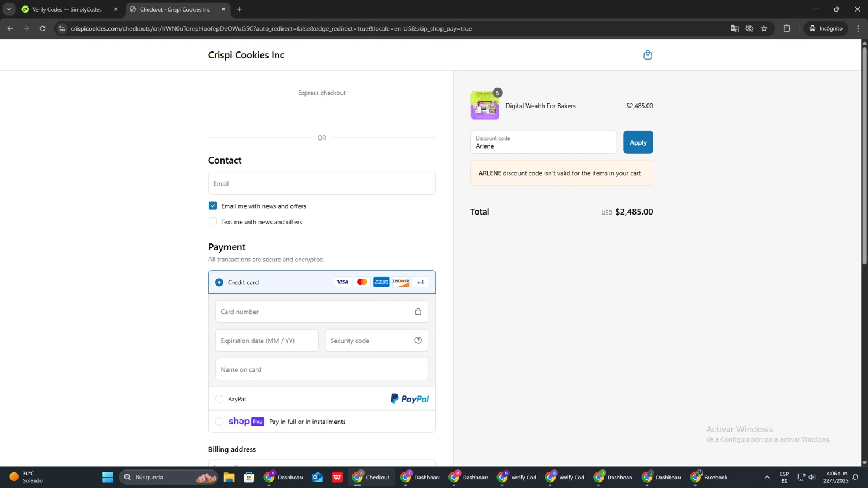This screenshot has width=868, height=488.
Task: Click the American Express logo
Action: point(381,282)
